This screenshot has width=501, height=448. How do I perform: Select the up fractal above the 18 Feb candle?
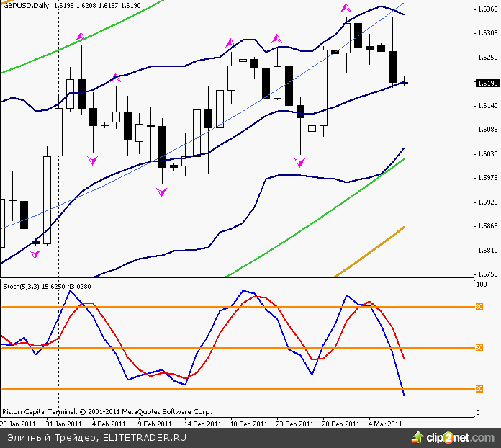(x=230, y=43)
